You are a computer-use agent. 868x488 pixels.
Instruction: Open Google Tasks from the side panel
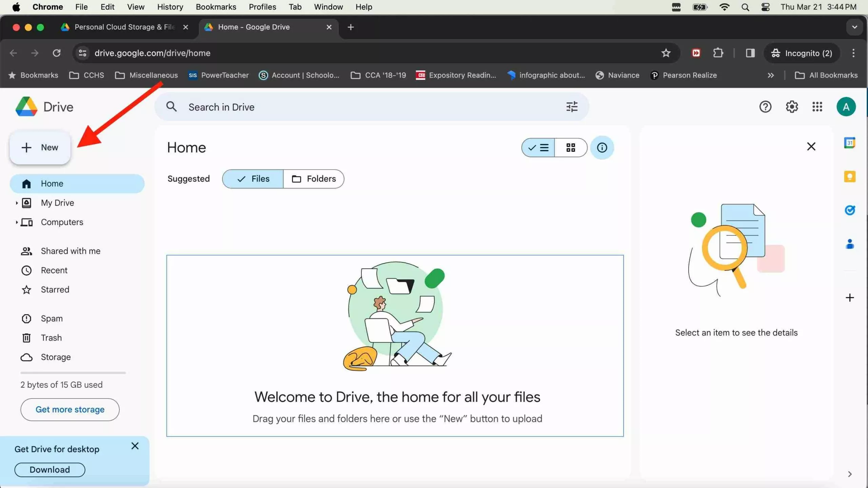(850, 210)
